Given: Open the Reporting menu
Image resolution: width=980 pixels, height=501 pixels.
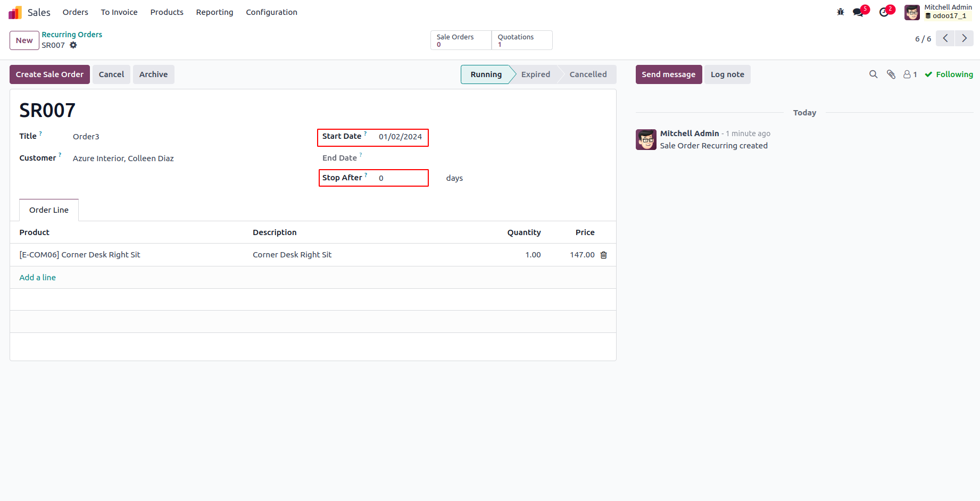Looking at the screenshot, I should (x=214, y=12).
